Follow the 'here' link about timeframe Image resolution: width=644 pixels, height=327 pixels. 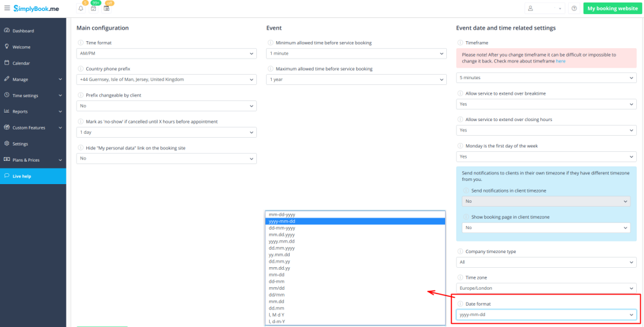[x=561, y=61]
